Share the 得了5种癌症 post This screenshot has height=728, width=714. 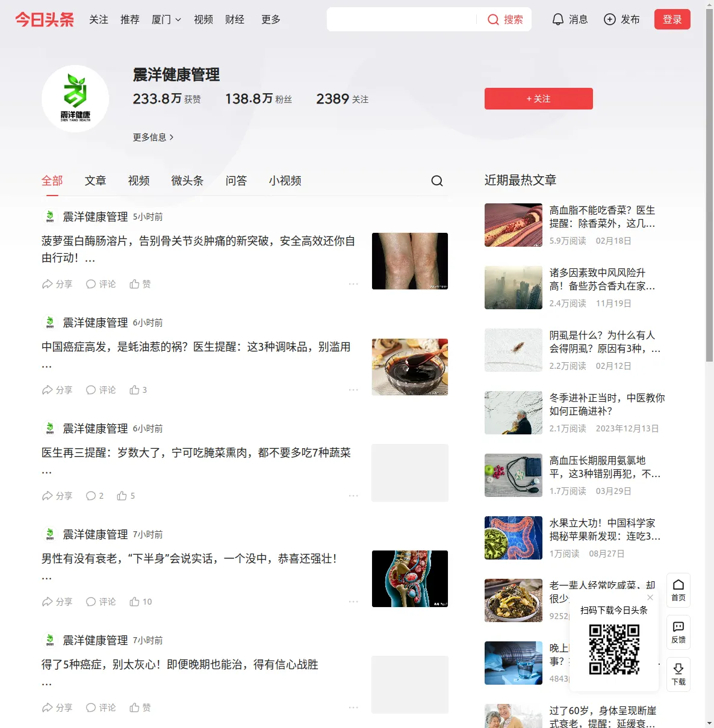(57, 708)
